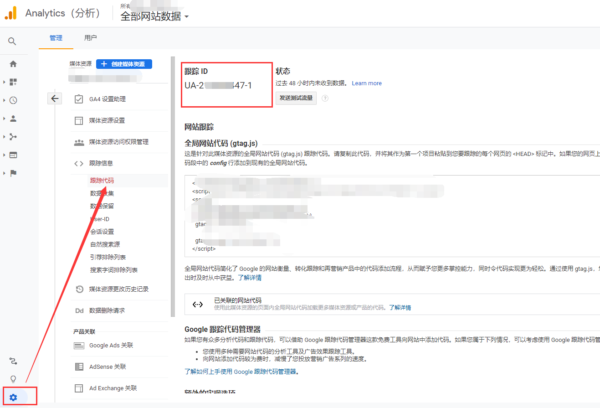Select 引荐排除列表 in the submenu
Image resolution: width=600 pixels, height=408 pixels.
108,257
